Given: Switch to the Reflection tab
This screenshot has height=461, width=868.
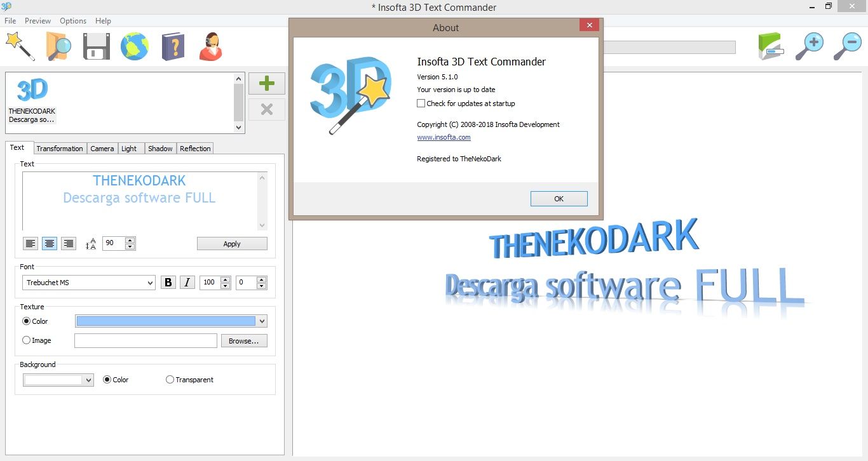Looking at the screenshot, I should coord(195,149).
